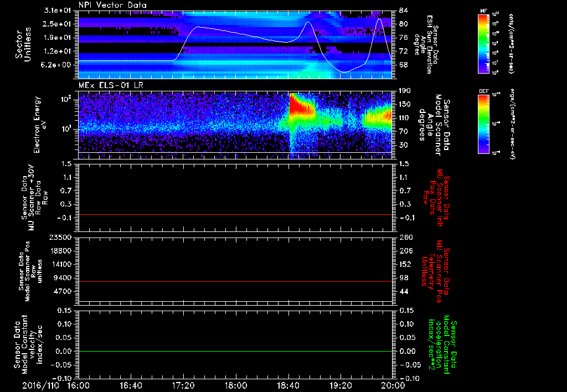This screenshot has height=392, width=567.
Task: Click the 4700 scanner position tick label
Action: coord(63,291)
